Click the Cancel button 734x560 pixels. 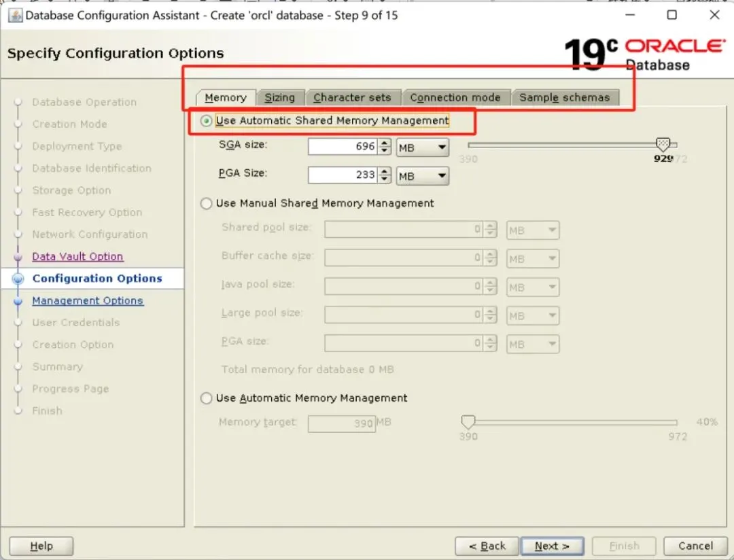coord(695,546)
